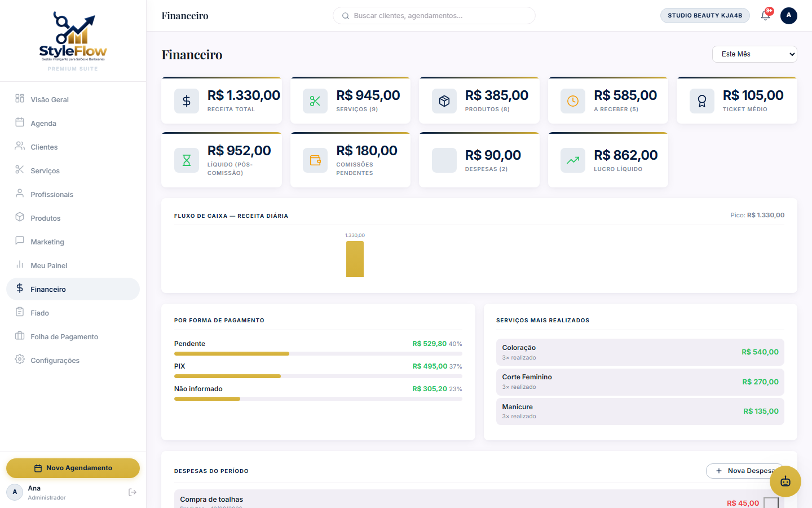Open Agenda from the sidebar
The image size is (812, 508).
(x=73, y=123)
